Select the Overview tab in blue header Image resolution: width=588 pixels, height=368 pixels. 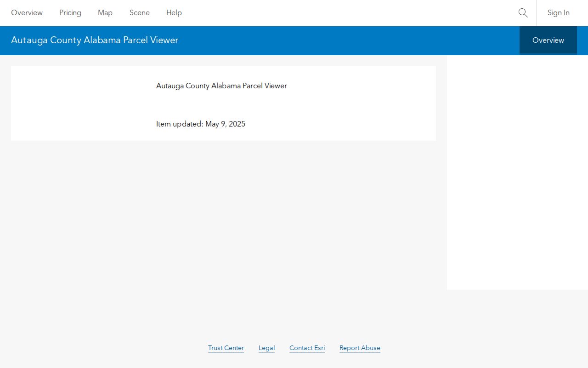click(548, 40)
